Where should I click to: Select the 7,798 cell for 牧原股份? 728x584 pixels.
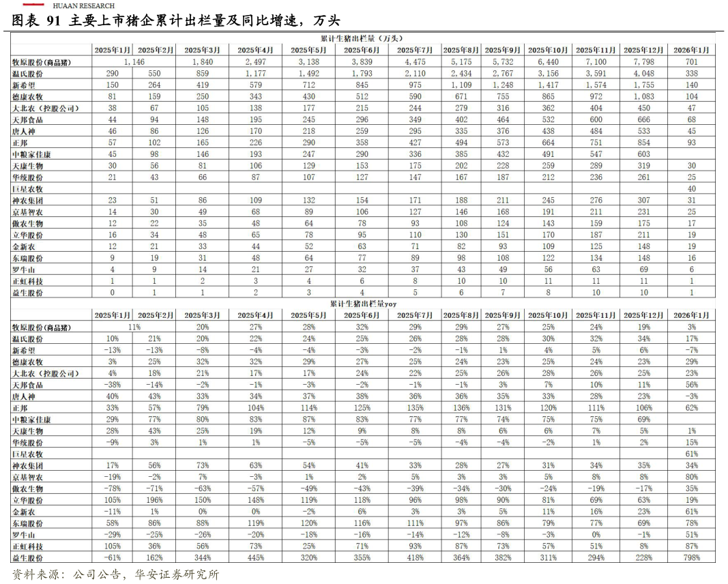(x=641, y=61)
